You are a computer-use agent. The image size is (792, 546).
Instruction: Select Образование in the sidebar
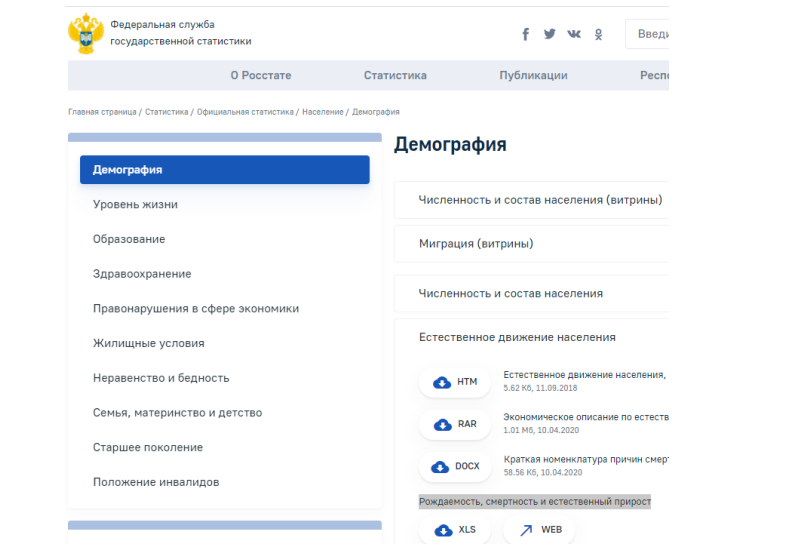tap(129, 239)
